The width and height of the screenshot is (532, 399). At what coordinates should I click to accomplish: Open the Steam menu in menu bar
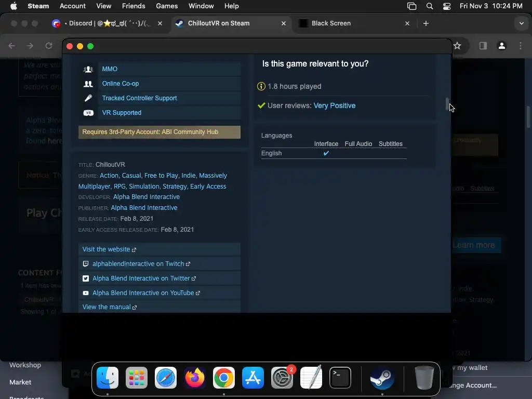click(x=38, y=6)
